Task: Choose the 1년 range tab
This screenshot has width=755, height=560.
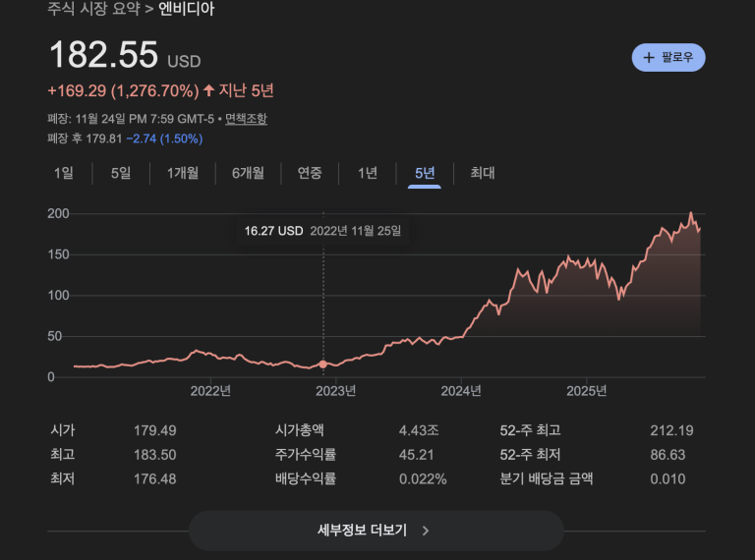Action: click(368, 173)
